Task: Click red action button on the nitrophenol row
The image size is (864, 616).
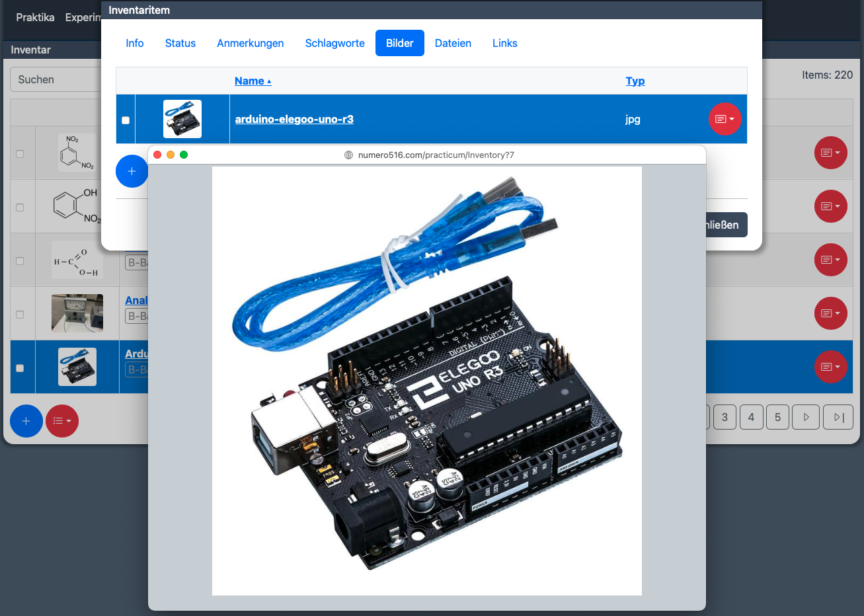Action: (830, 206)
